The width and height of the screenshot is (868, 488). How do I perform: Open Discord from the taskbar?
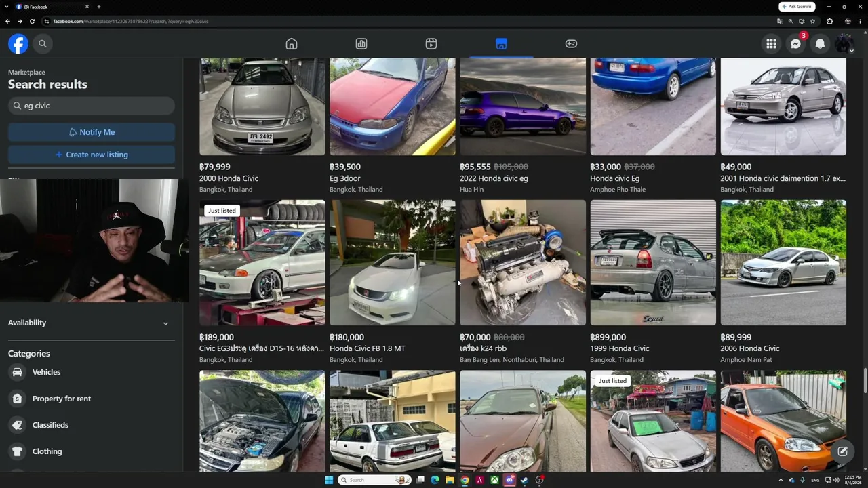509,480
